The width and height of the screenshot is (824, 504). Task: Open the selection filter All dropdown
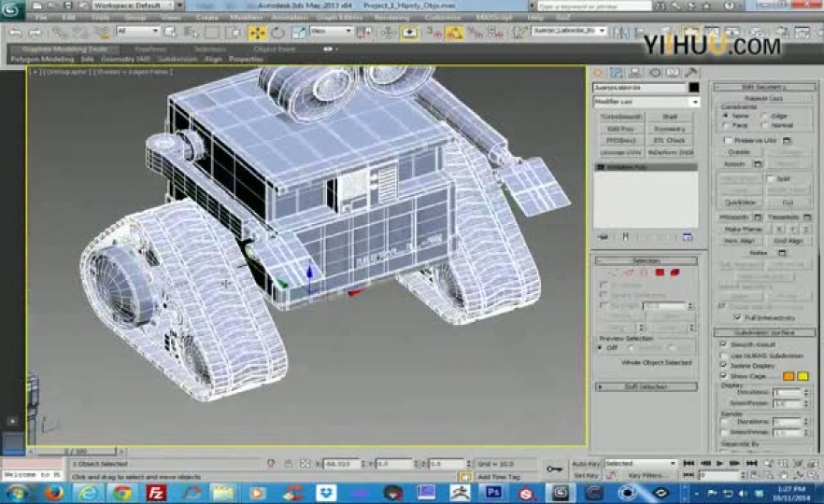138,32
